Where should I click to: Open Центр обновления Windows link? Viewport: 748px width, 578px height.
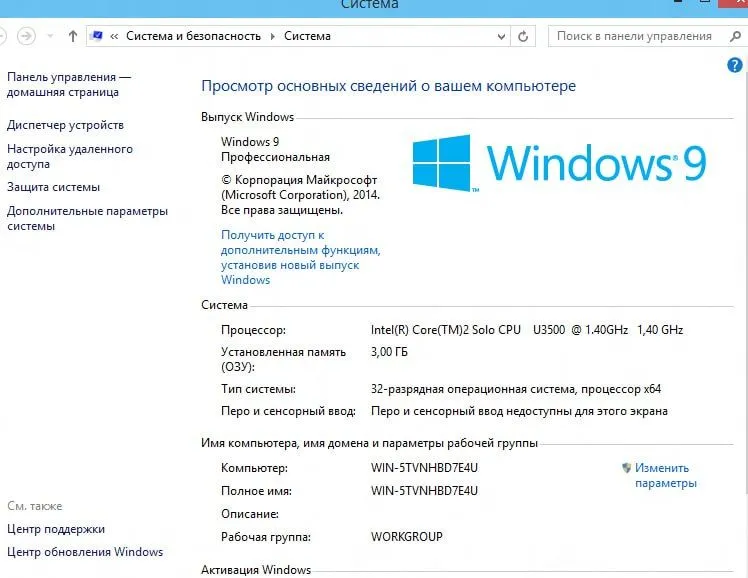(85, 552)
